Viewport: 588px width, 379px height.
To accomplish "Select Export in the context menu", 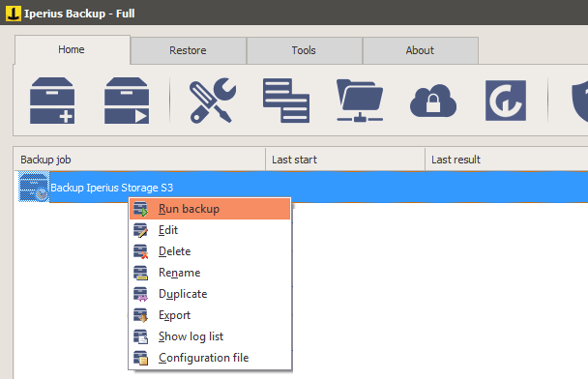I will (x=210, y=315).
